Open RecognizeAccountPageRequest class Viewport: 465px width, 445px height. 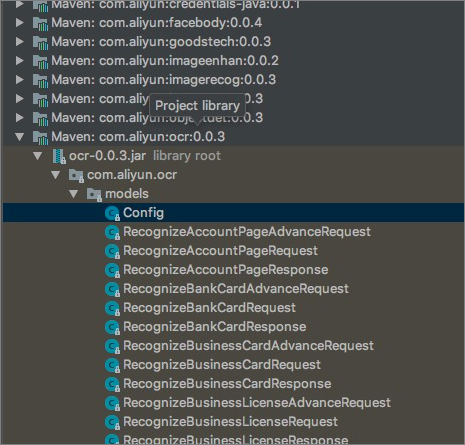click(x=220, y=251)
